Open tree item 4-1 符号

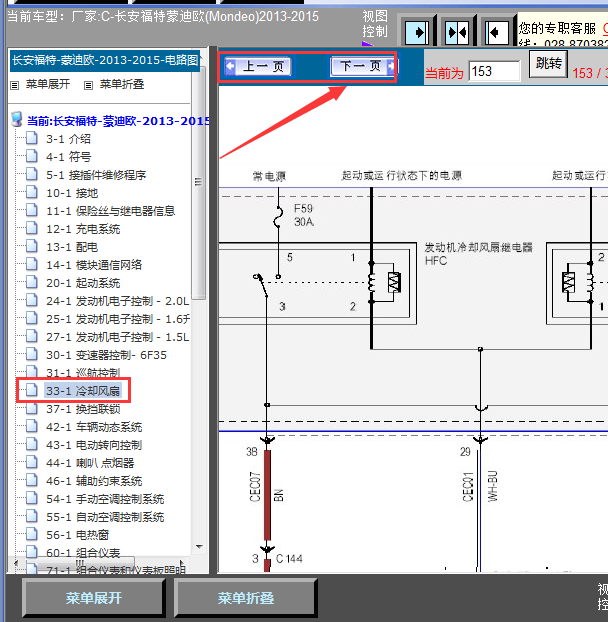coord(68,157)
